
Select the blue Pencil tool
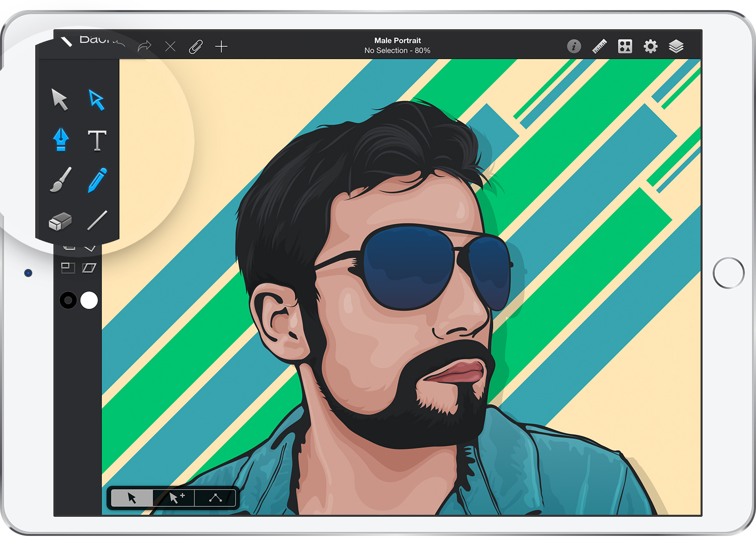(97, 180)
